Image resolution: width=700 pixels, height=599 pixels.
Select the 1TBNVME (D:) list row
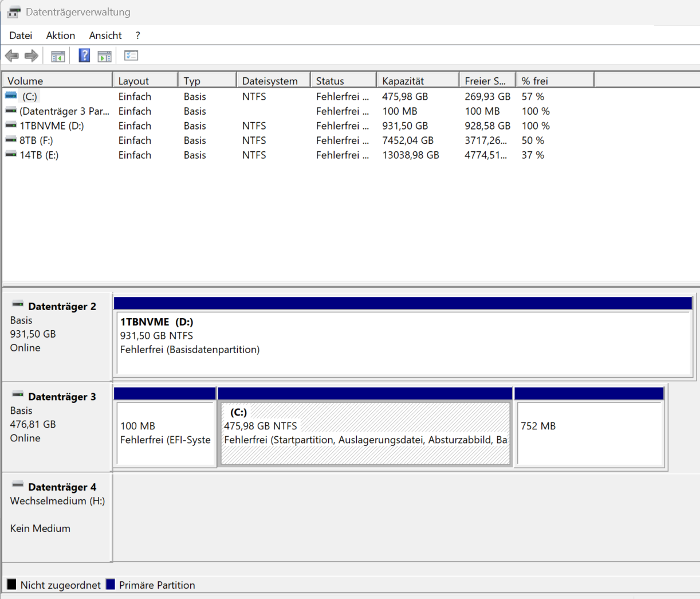[52, 126]
